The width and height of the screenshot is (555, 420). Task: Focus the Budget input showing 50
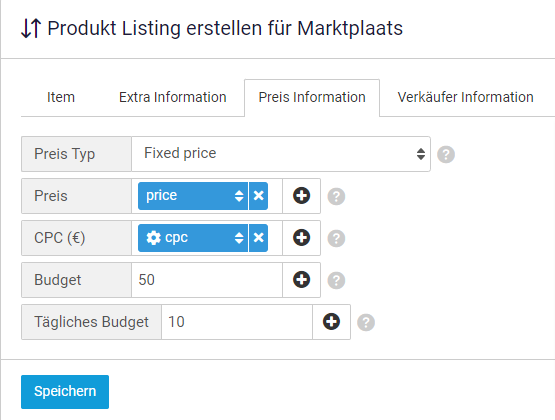[x=207, y=280]
